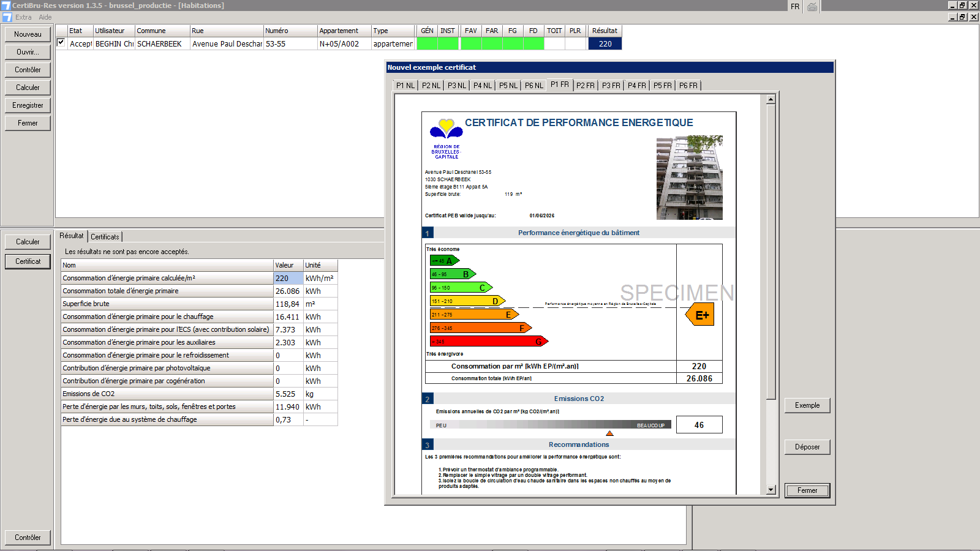
Task: Click the green GÉN status cell
Action: pyautogui.click(x=427, y=44)
